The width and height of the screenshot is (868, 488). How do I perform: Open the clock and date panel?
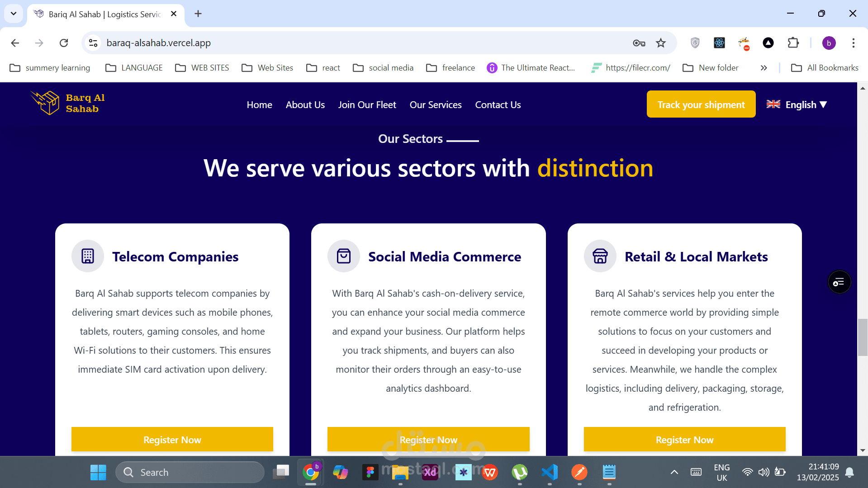(x=818, y=472)
